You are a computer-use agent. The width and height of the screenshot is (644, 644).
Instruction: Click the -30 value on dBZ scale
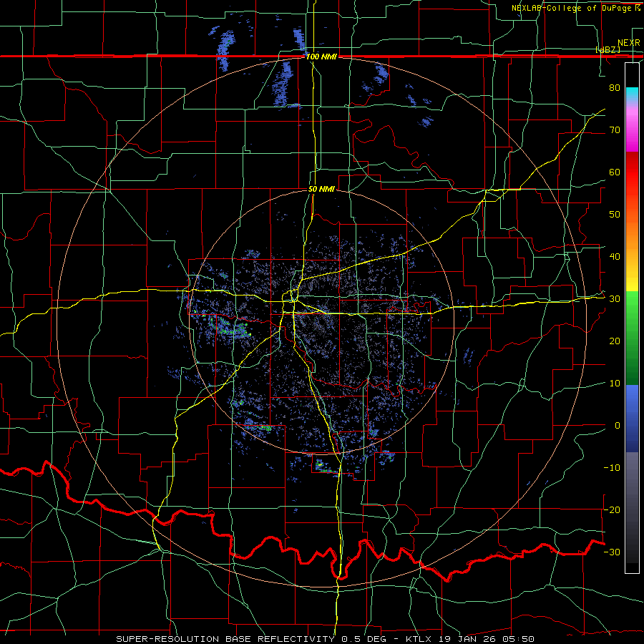tap(612, 552)
